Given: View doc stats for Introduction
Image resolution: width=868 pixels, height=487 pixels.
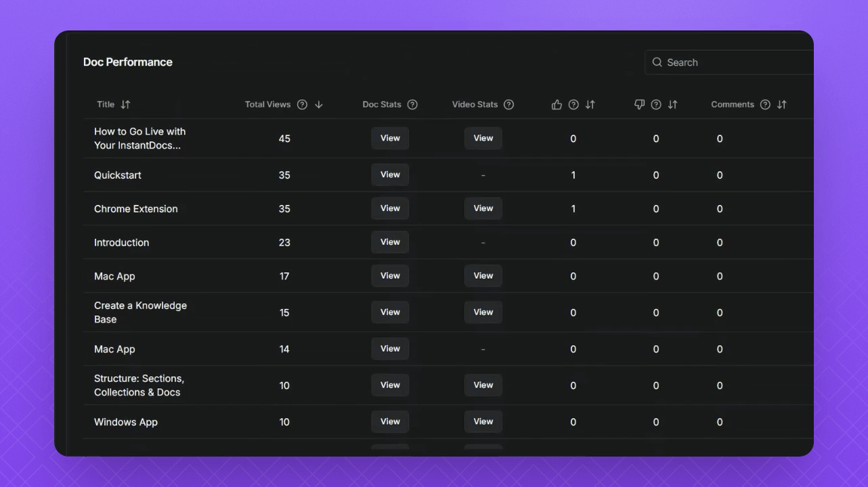Looking at the screenshot, I should [x=390, y=242].
